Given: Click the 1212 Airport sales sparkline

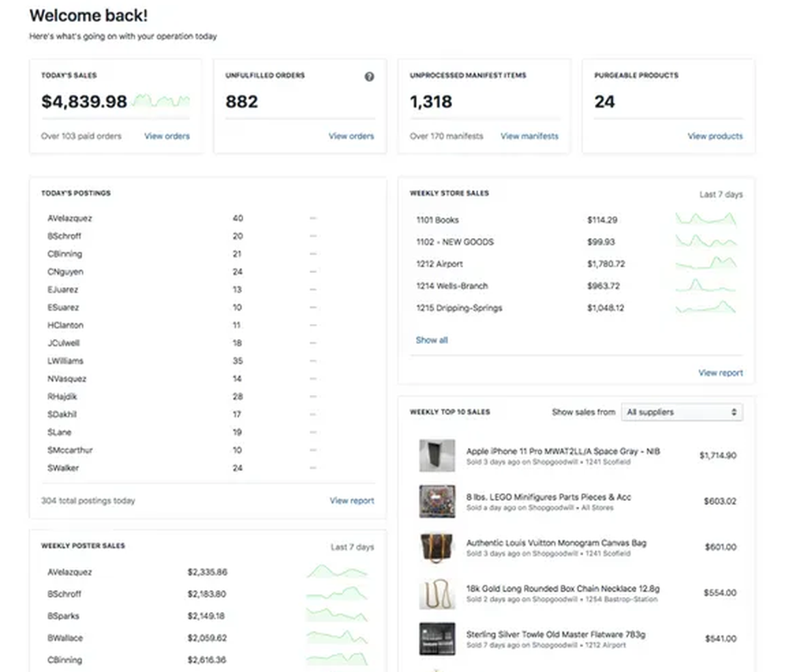Looking at the screenshot, I should [x=705, y=263].
